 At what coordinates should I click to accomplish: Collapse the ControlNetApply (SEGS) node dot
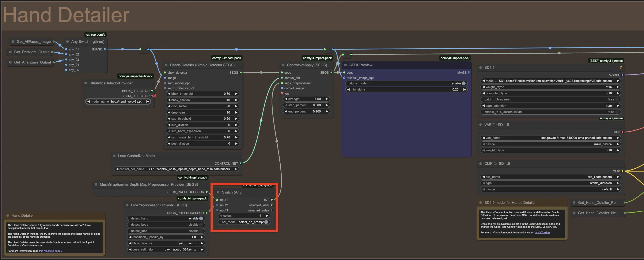[283, 65]
